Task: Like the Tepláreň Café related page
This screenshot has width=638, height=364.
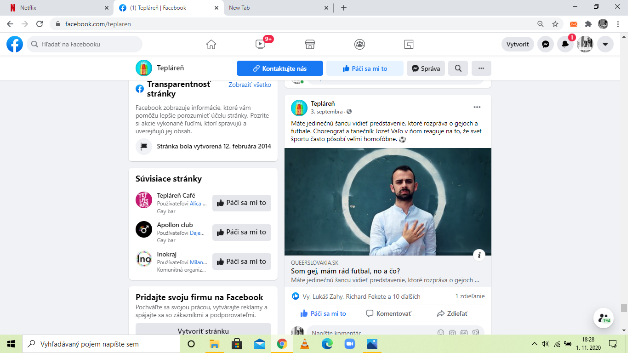Action: [x=241, y=203]
